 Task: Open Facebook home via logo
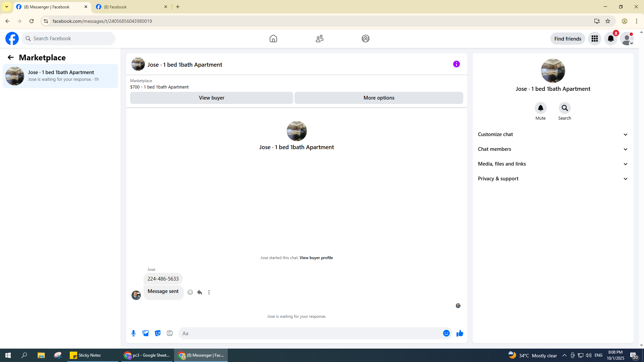[x=12, y=39]
